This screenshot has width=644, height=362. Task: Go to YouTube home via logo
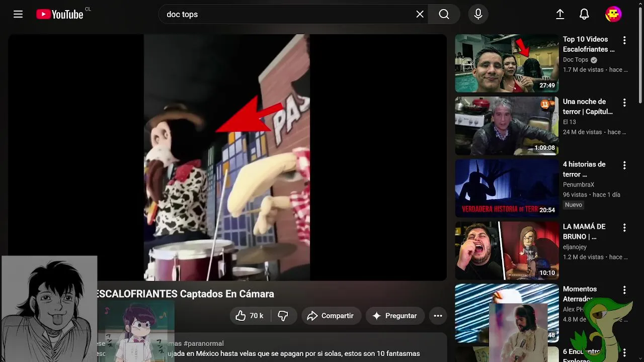(x=60, y=14)
